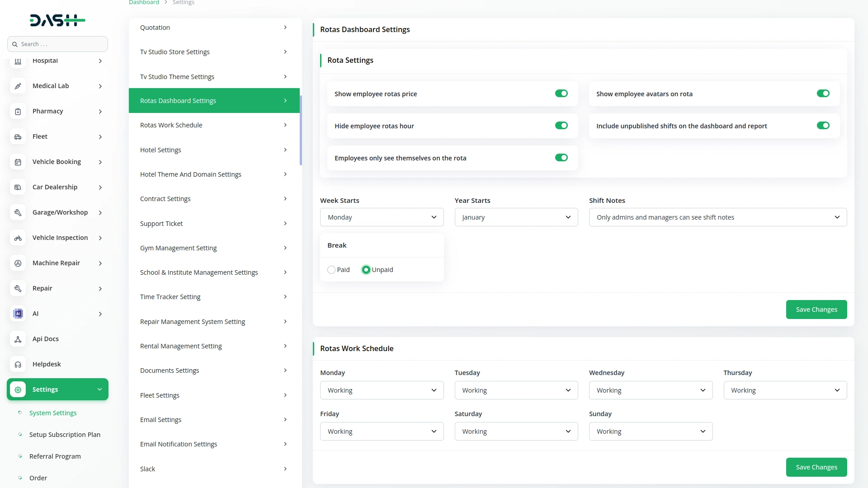Click the Helpdesk headset icon

click(x=18, y=364)
